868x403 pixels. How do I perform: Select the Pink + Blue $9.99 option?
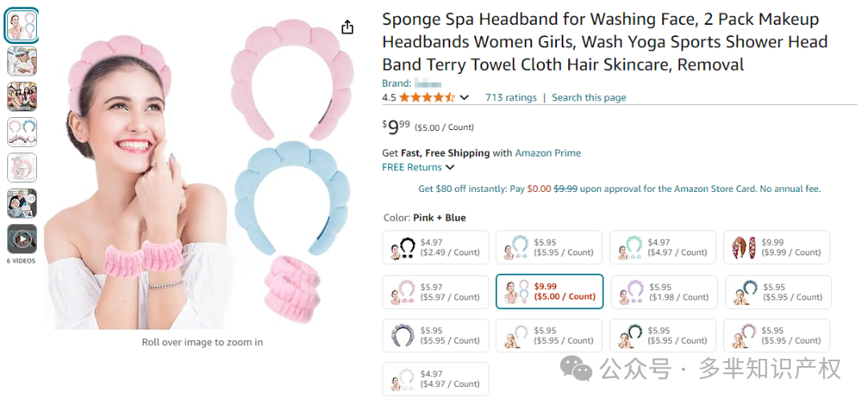point(549,291)
